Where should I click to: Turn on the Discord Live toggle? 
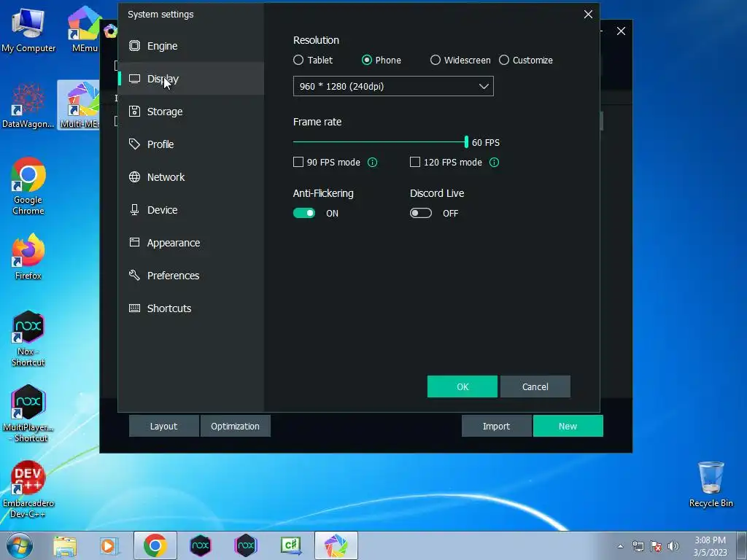421,213
